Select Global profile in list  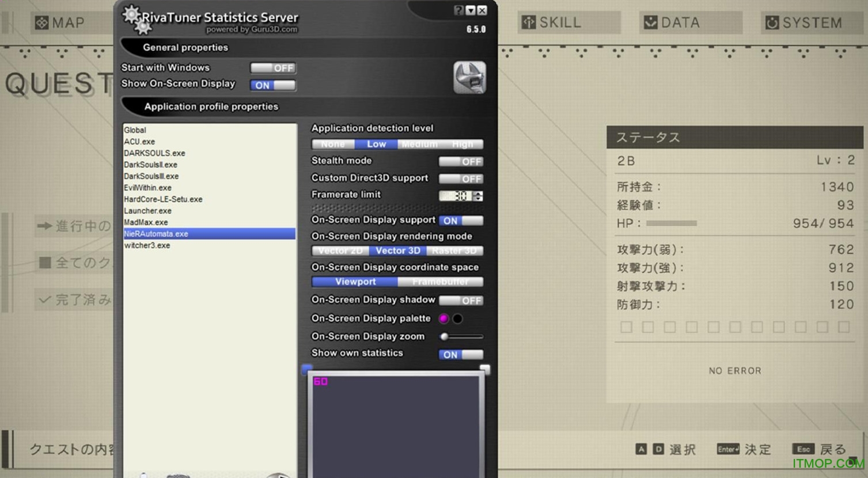[210, 130]
